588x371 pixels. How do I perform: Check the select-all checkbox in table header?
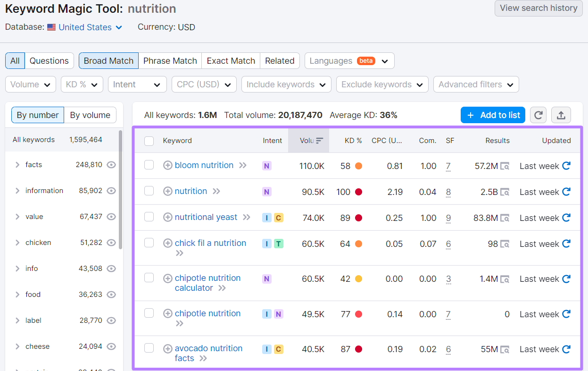coord(149,140)
